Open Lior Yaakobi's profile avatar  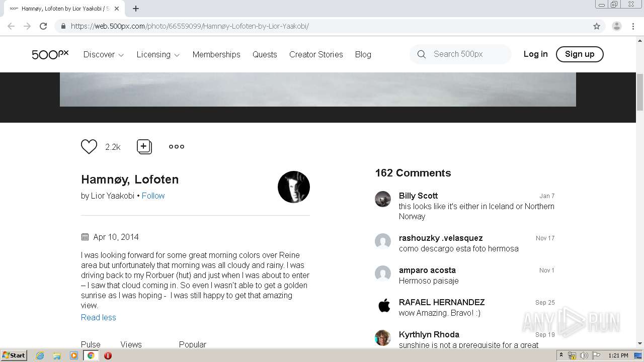pos(294,187)
